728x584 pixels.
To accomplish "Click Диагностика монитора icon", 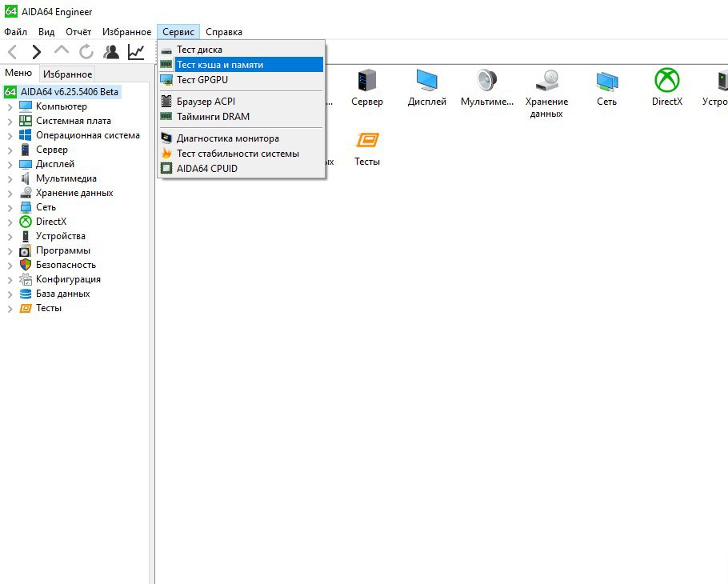I will click(x=166, y=138).
